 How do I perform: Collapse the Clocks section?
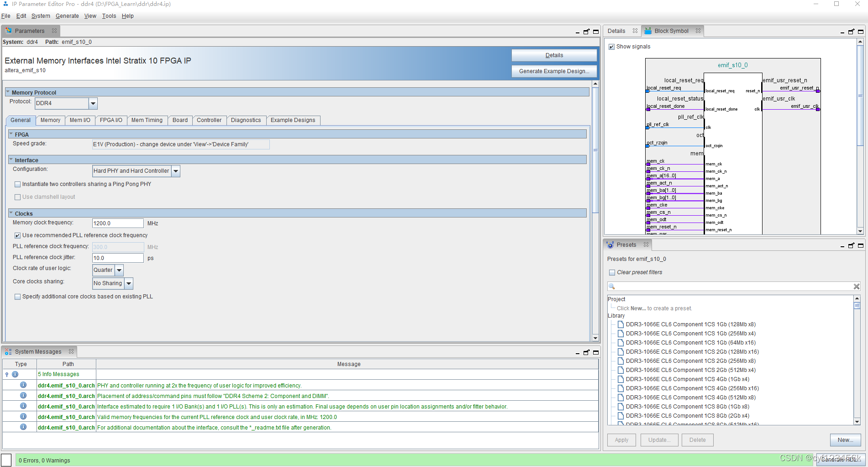coord(11,213)
